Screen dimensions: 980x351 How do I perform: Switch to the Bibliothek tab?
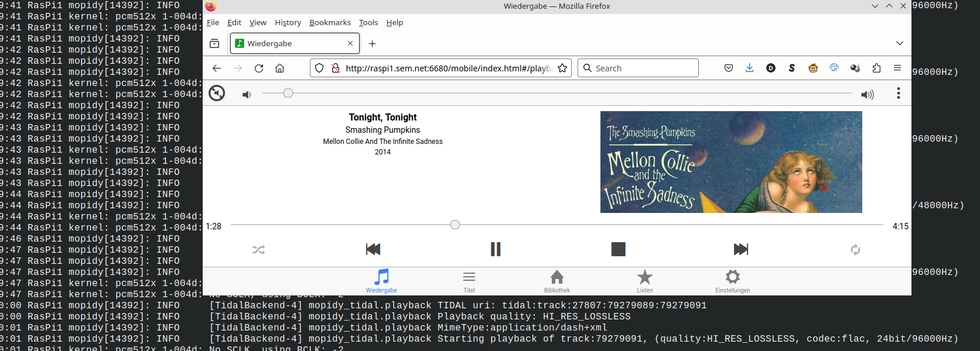point(556,281)
